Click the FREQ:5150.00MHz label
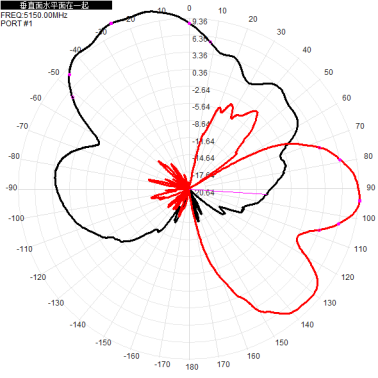378x378 pixels. [34, 15]
